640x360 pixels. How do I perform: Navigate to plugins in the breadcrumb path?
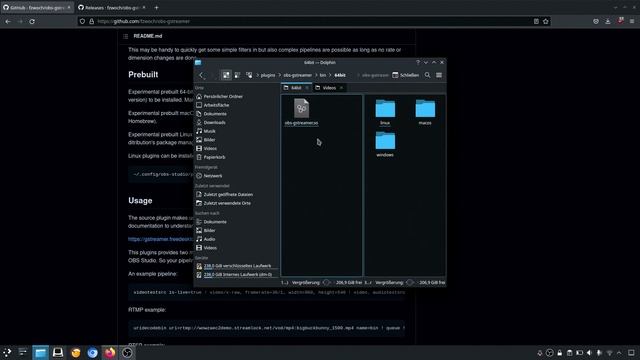pos(268,75)
